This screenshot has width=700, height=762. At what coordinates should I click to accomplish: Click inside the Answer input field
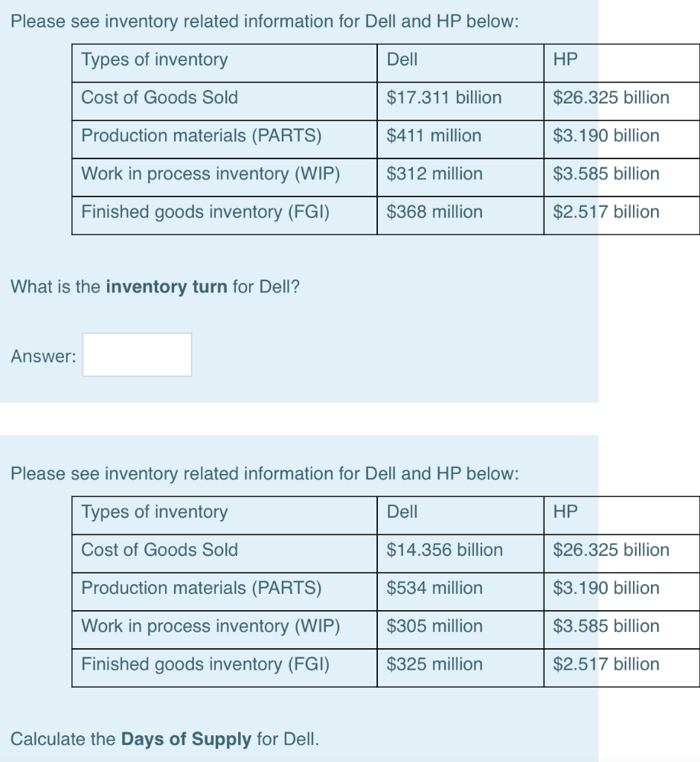136,354
